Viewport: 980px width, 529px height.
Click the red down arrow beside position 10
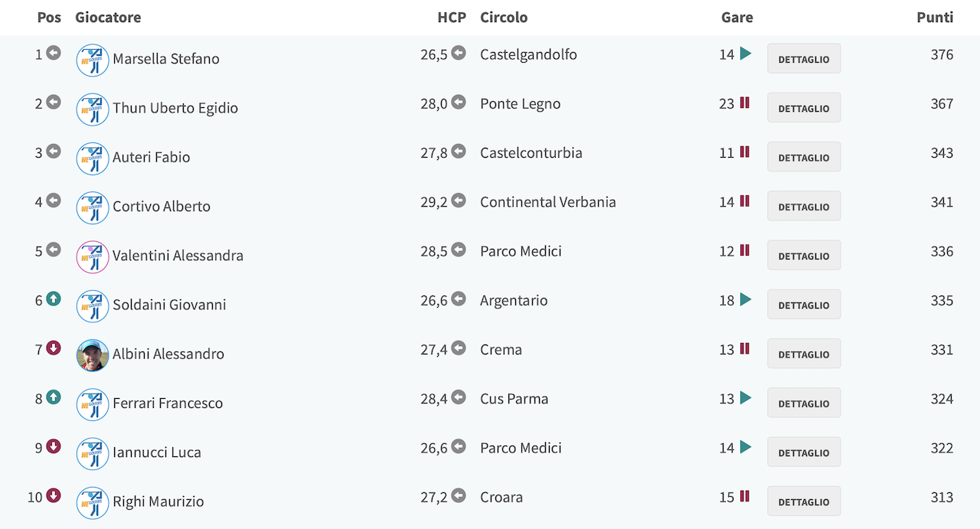click(54, 495)
